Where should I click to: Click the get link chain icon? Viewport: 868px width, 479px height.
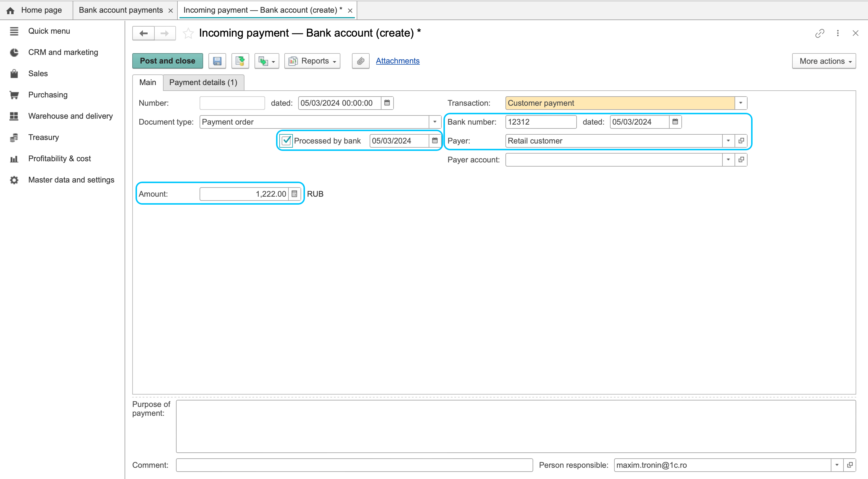820,33
